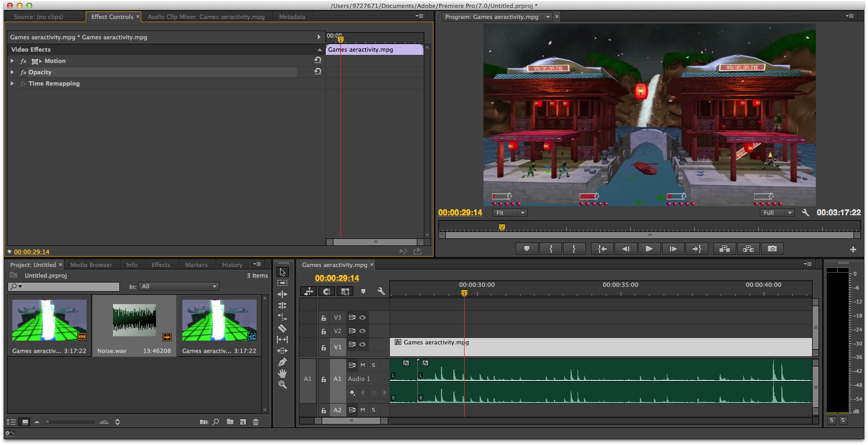Click the Extract button in Program monitor
Image resolution: width=868 pixels, height=445 pixels.
pyautogui.click(x=748, y=249)
